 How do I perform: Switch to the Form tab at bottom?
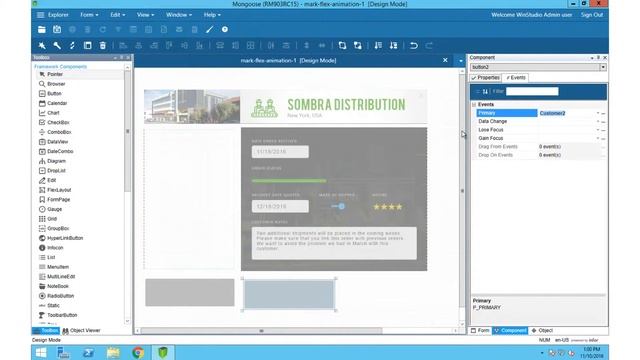480,330
